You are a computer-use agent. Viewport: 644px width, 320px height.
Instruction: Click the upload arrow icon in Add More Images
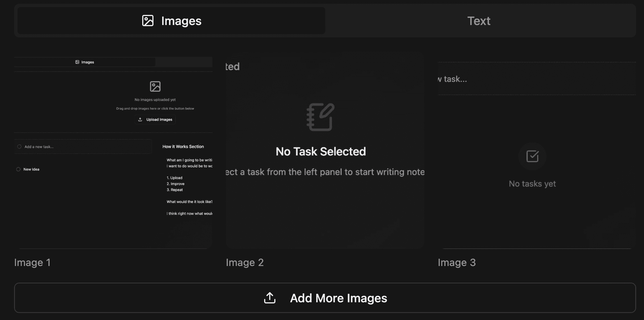pos(269,298)
